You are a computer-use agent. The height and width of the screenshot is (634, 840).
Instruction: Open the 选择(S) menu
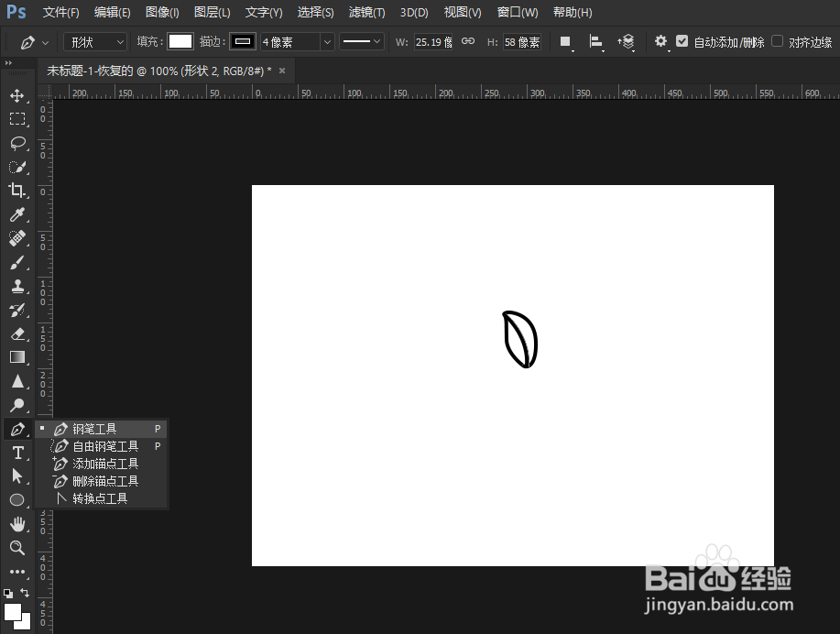coord(315,12)
